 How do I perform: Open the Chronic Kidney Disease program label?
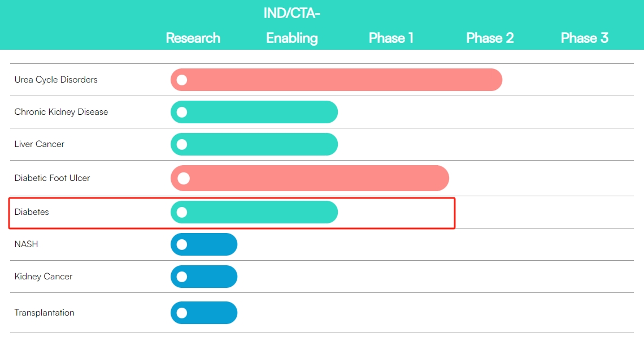pyautogui.click(x=61, y=112)
